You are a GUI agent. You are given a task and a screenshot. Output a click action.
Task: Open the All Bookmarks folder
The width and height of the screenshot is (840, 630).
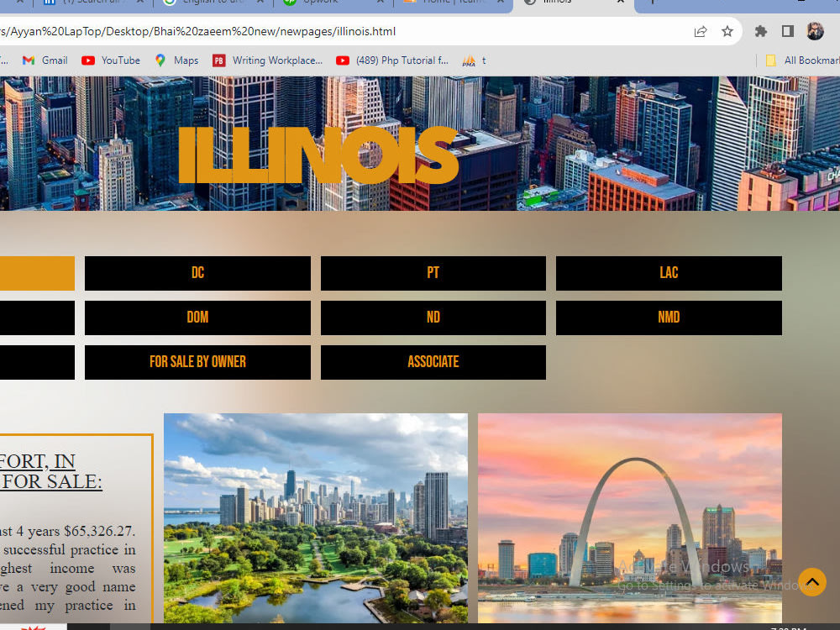coord(802,60)
